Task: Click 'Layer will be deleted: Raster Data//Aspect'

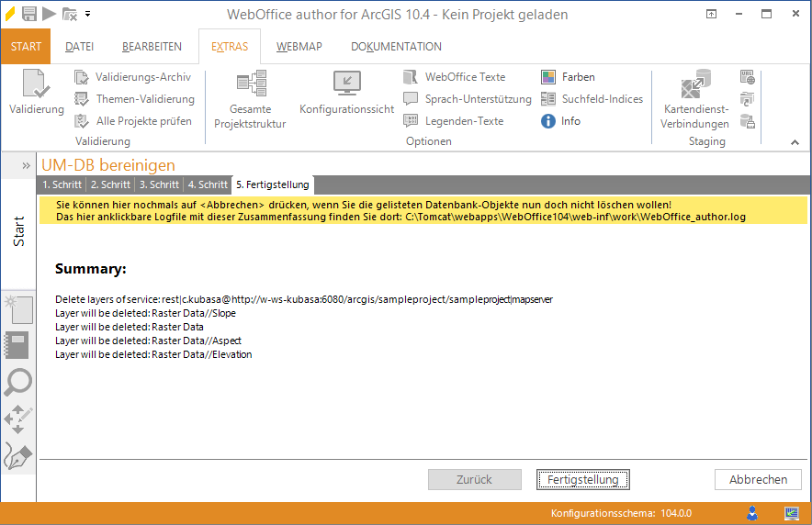Action: coord(148,341)
